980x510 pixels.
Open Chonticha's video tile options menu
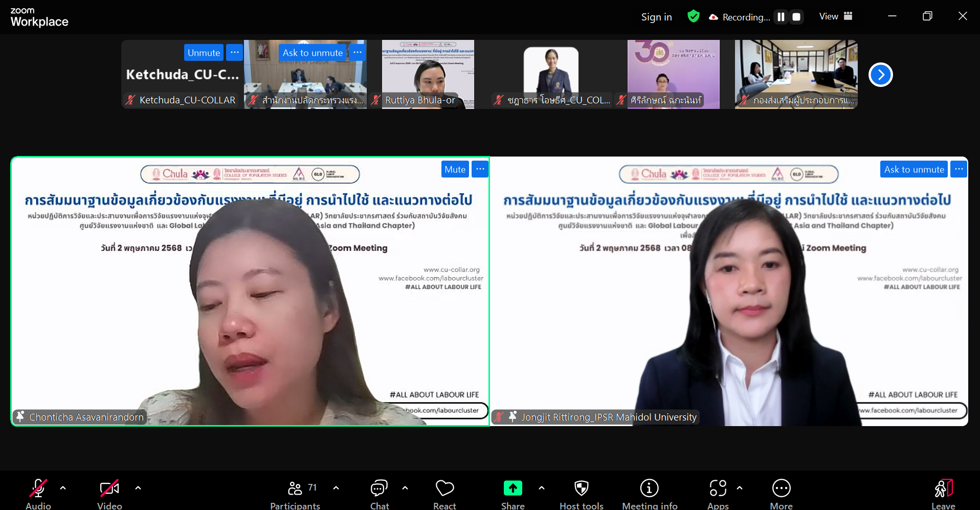480,169
